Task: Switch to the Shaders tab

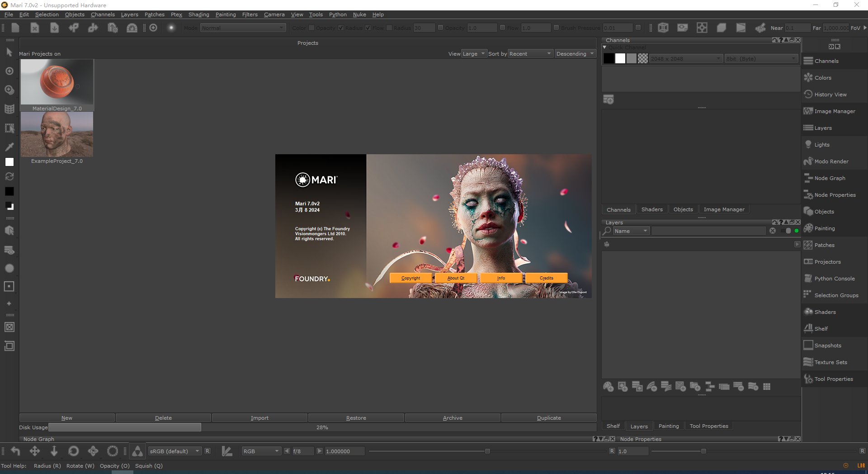Action: pos(651,209)
